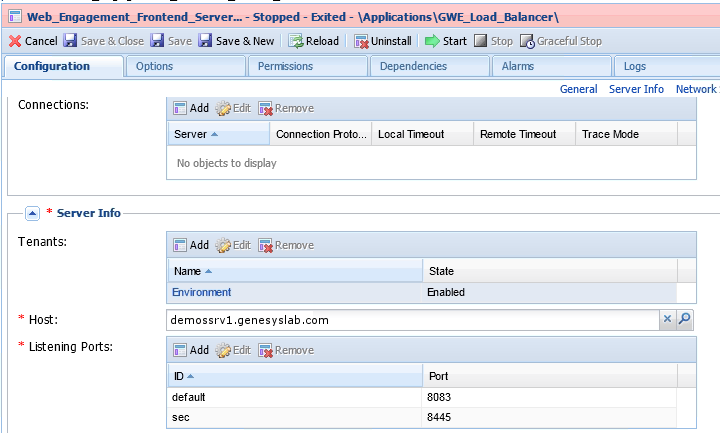Click the Stop square icon
The width and height of the screenshot is (720, 433).
click(480, 41)
